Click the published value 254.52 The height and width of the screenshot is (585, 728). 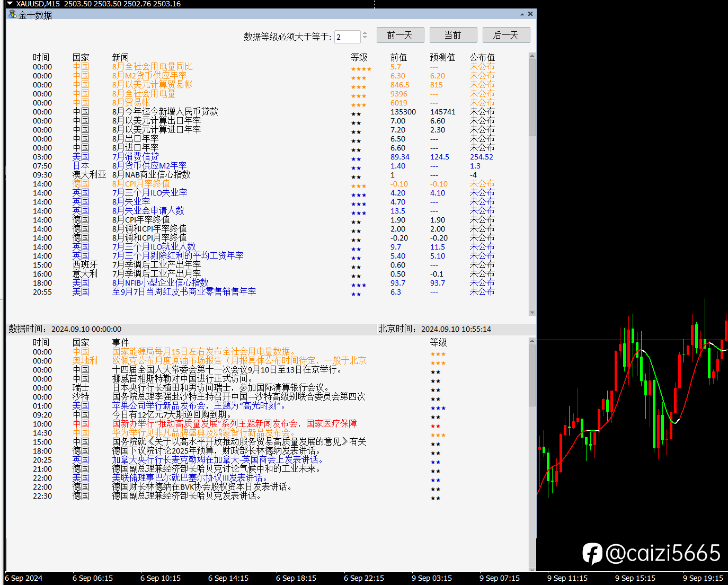pos(481,157)
